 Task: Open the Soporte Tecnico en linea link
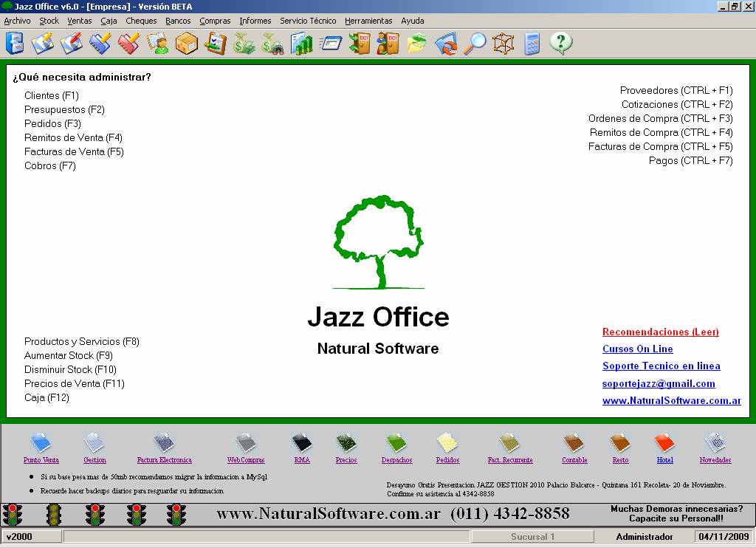(661, 366)
